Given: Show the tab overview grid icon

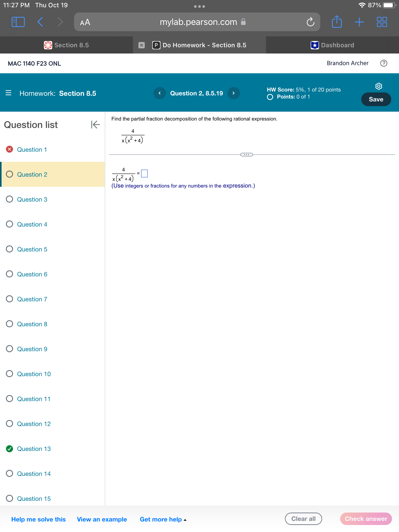Looking at the screenshot, I should [382, 22].
